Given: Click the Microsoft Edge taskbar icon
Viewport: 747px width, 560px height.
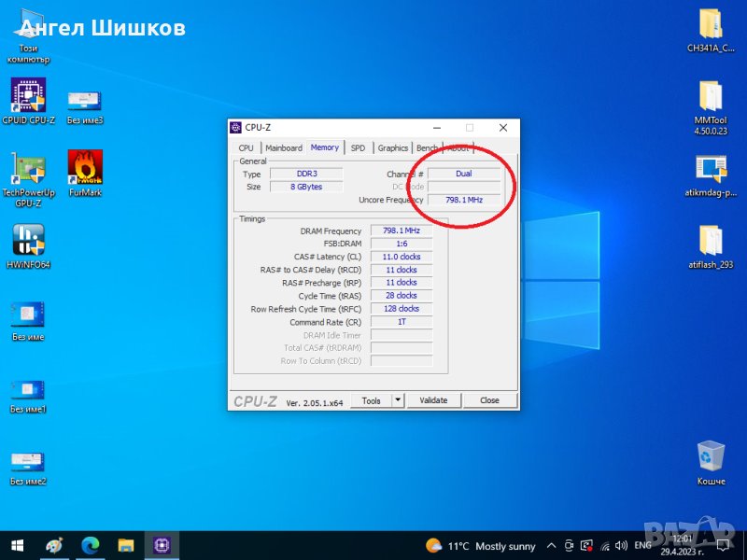Looking at the screenshot, I should point(91,545).
